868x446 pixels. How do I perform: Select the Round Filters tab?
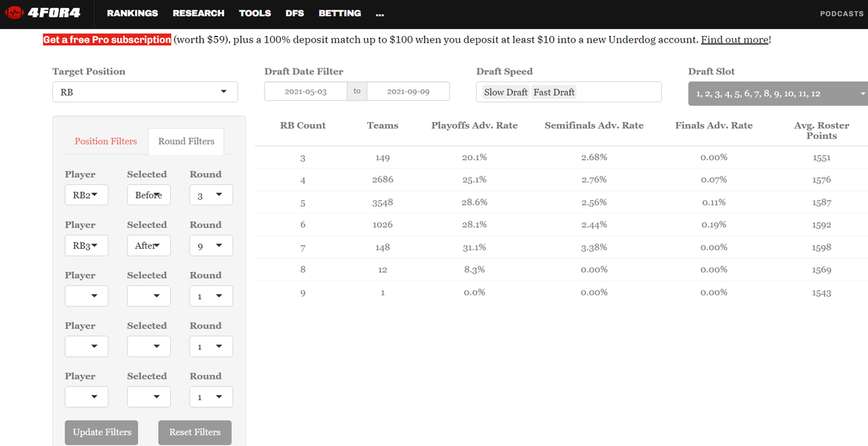186,141
